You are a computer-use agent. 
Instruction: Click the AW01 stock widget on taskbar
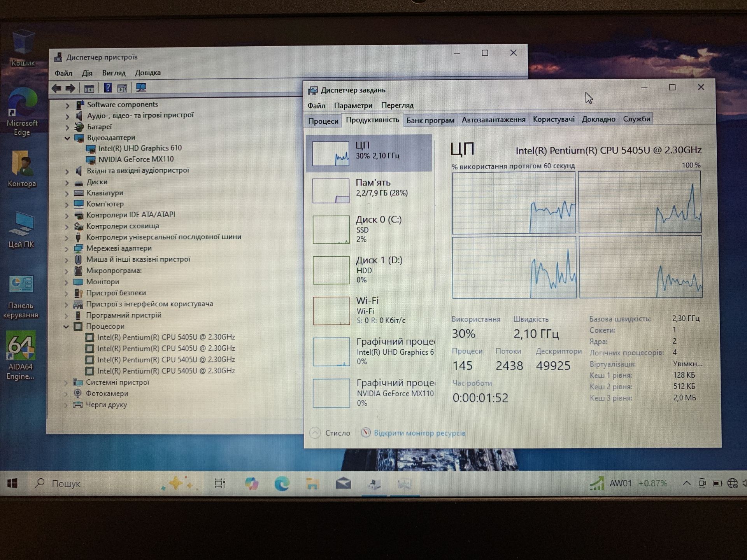pyautogui.click(x=628, y=483)
